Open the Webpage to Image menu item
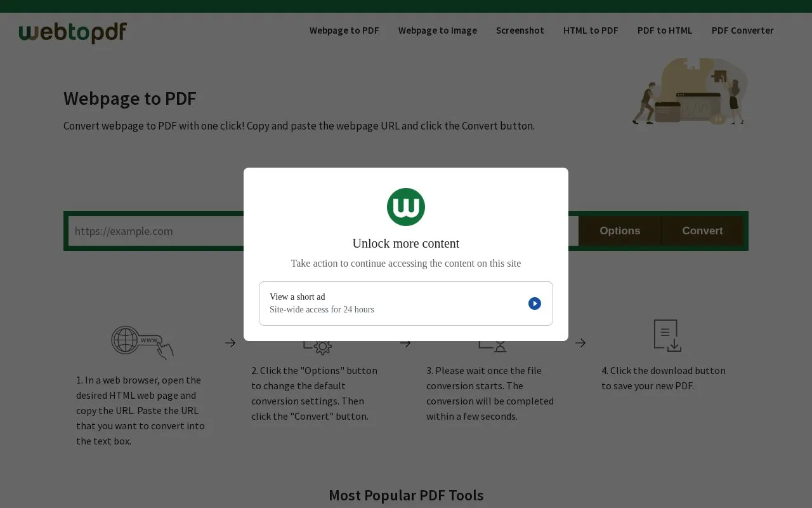 click(438, 30)
